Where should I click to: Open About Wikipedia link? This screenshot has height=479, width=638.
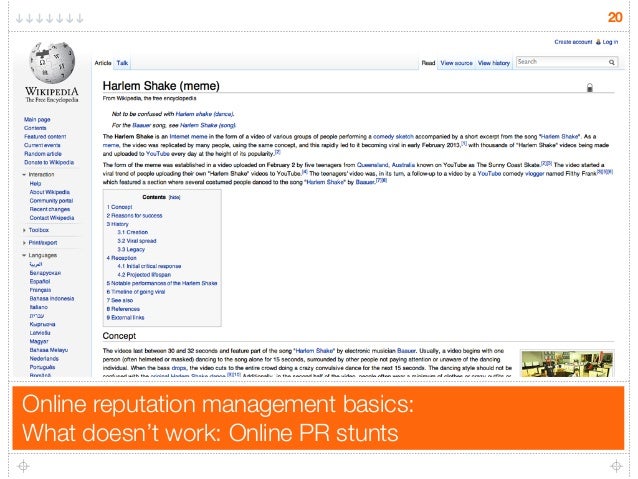tap(50, 192)
